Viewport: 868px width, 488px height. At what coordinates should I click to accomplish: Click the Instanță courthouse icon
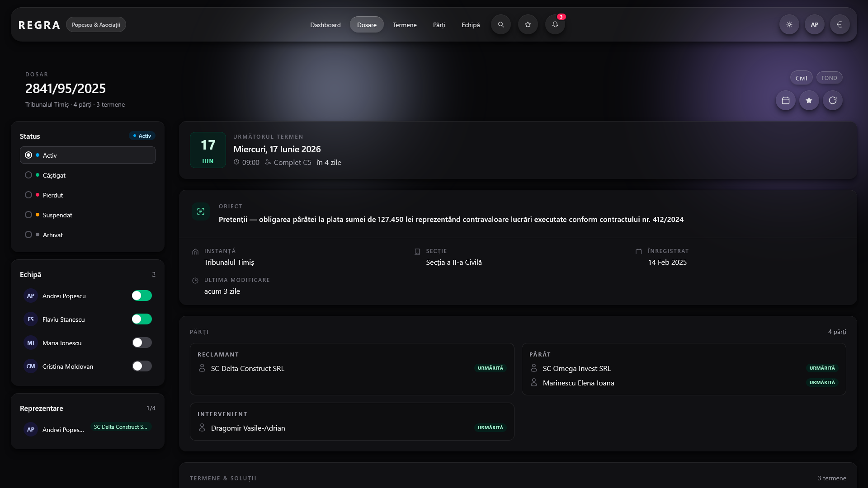point(195,252)
